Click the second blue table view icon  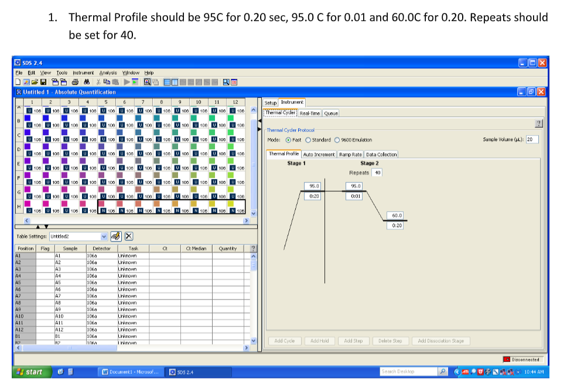(175, 82)
